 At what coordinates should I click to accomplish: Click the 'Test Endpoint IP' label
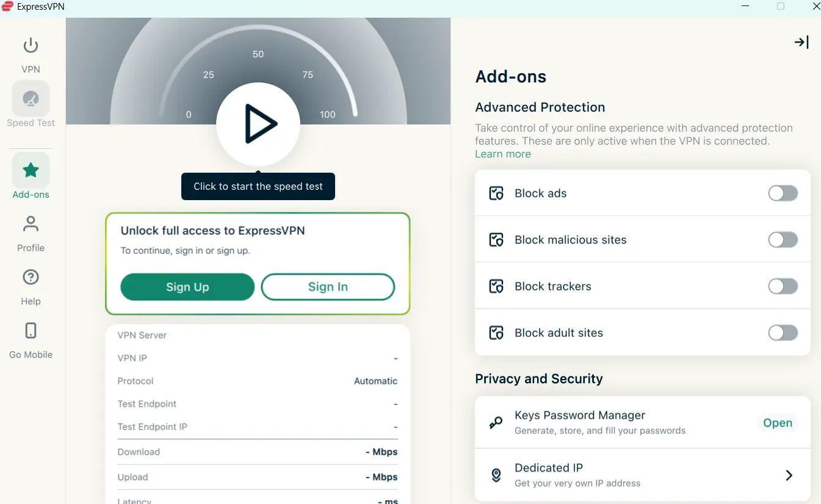pyautogui.click(x=153, y=427)
